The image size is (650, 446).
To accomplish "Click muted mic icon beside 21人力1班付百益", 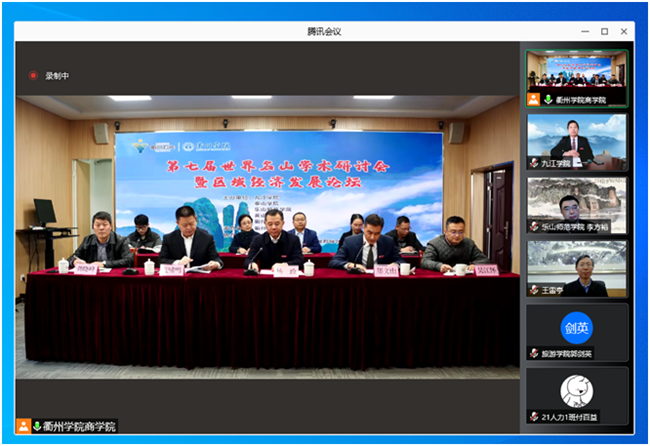I will click(x=534, y=416).
